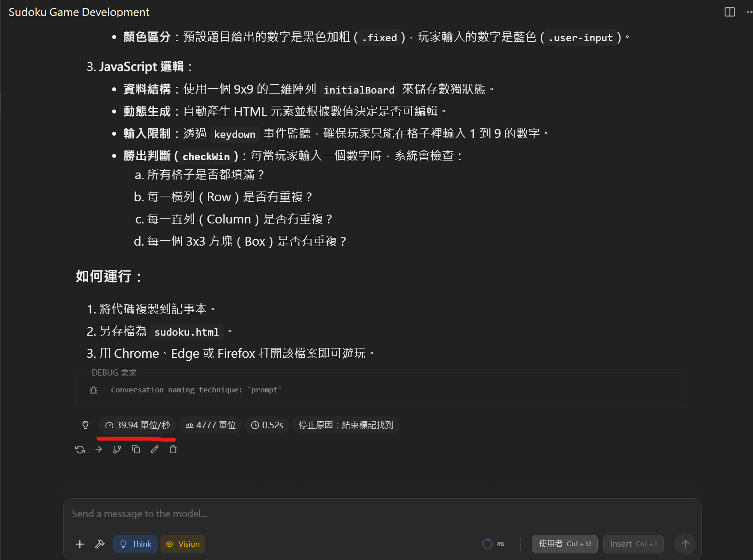Click the 資料結構 bullet label

(x=147, y=89)
